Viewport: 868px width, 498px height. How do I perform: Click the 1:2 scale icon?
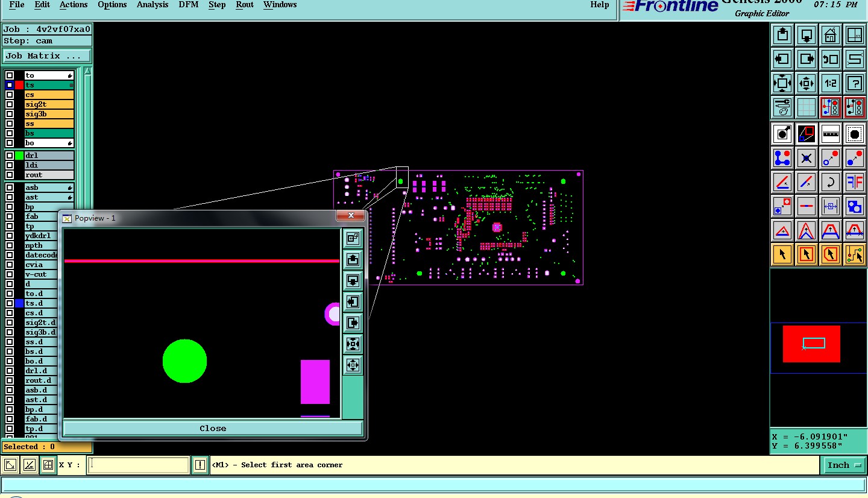pos(831,83)
